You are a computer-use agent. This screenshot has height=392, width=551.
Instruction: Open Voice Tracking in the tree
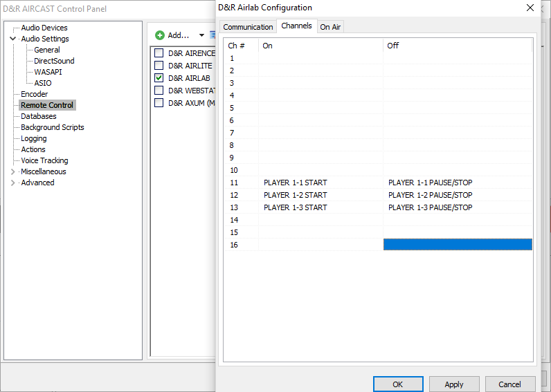44,160
